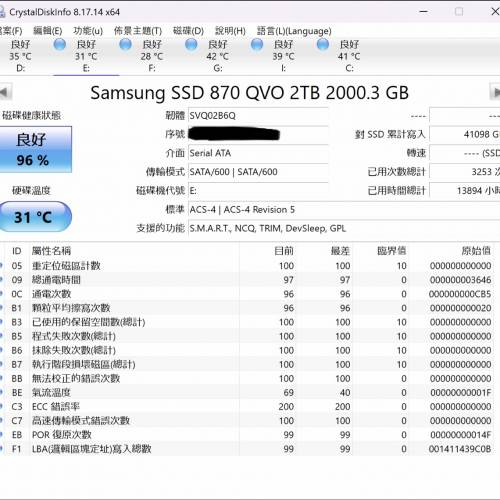Click raw value 001411439C0B
500x500 pixels.
point(460,449)
